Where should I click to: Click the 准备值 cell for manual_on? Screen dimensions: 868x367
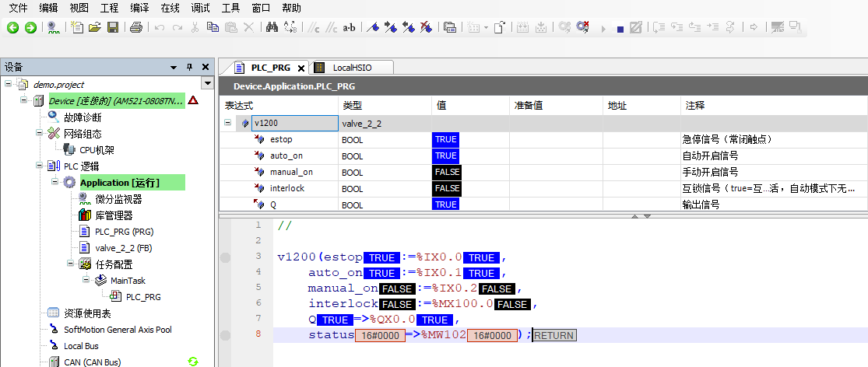click(x=556, y=172)
